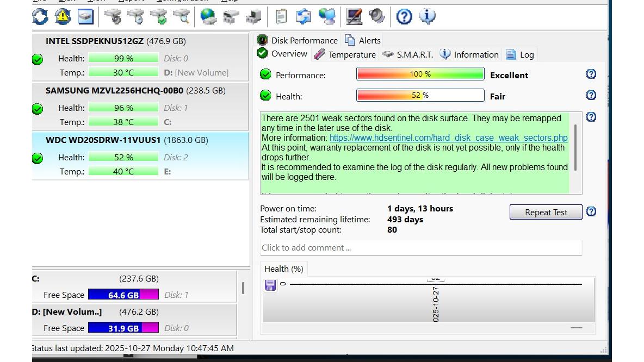This screenshot has width=644, height=362.
Task: Click help icon next to Repeat Test
Action: [x=591, y=211]
